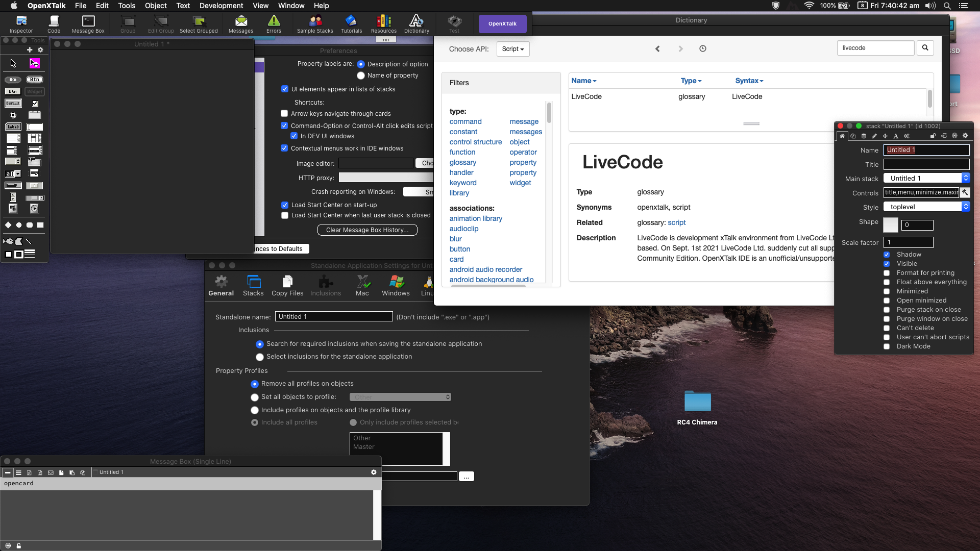Screen dimensions: 980x551
Task: Open Tutorials from the toolbar
Action: [351, 24]
